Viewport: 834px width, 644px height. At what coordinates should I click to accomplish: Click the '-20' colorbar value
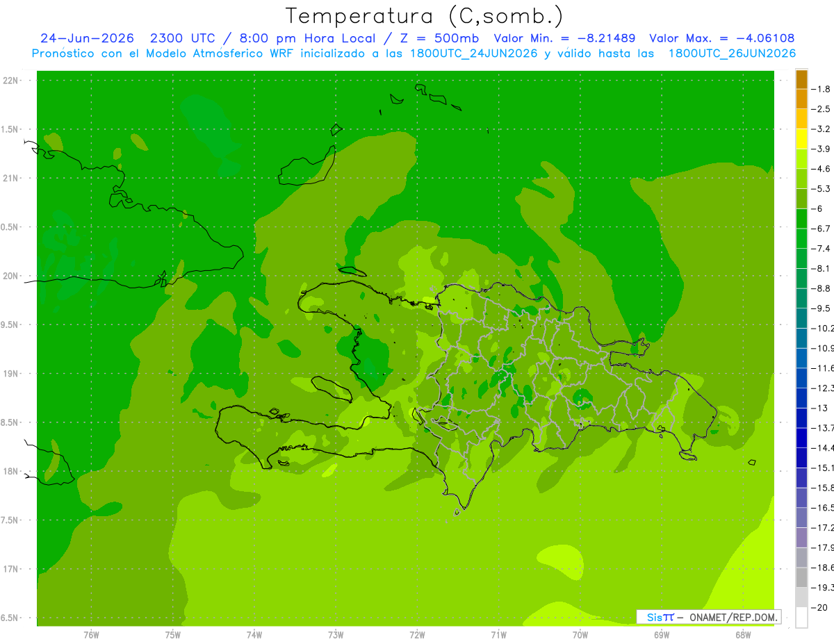[821, 608]
